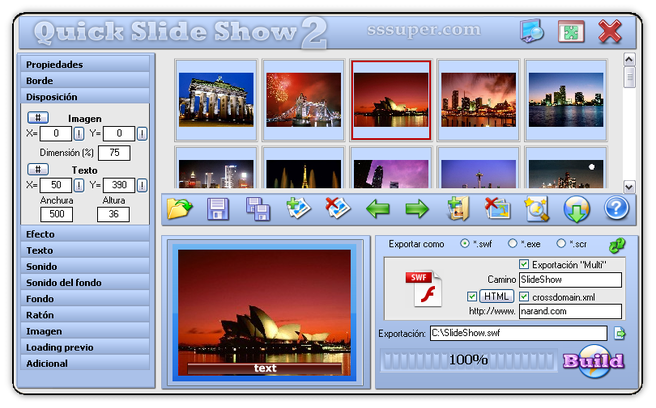Expand the Texto section header
Image resolution: width=656 pixels, height=408 pixels.
click(85, 250)
